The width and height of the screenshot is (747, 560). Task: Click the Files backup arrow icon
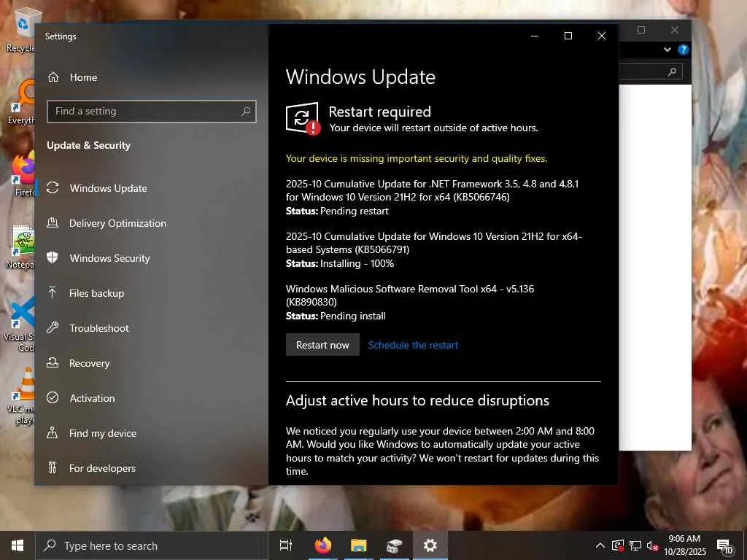tap(53, 293)
